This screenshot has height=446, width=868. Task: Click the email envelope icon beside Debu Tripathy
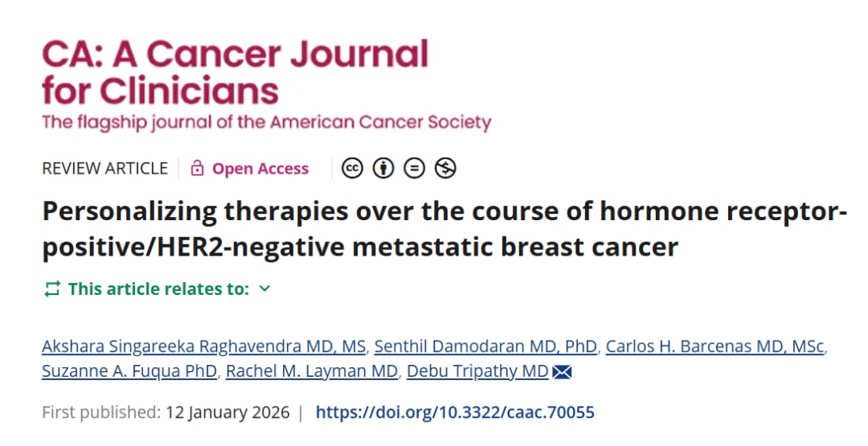(x=562, y=371)
